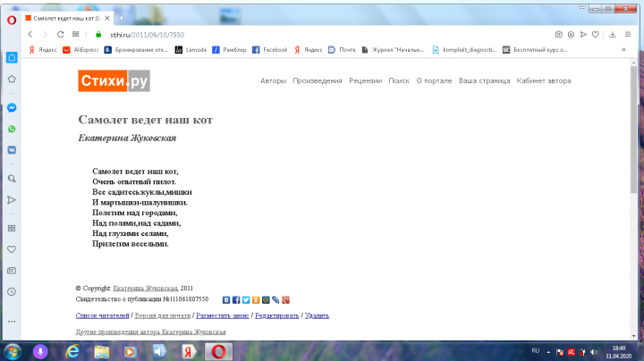Open file explorer folder in taskbar
The width and height of the screenshot is (644, 361).
point(101,351)
